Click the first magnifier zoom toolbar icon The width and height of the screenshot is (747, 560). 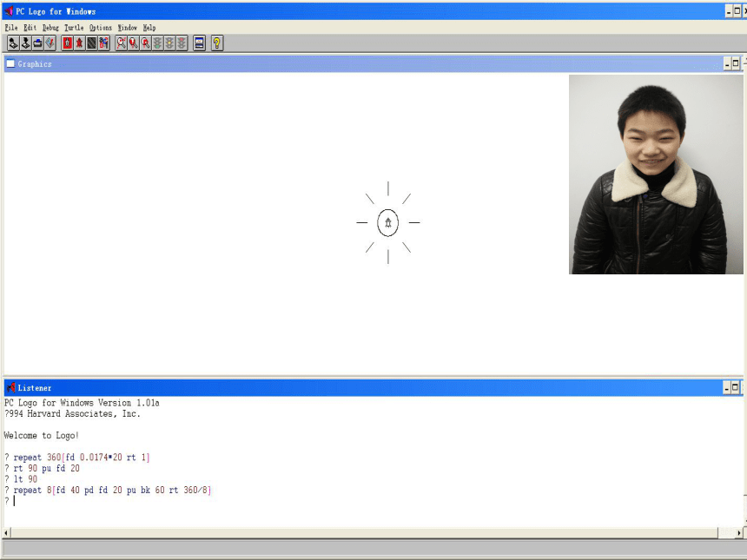[x=121, y=43]
